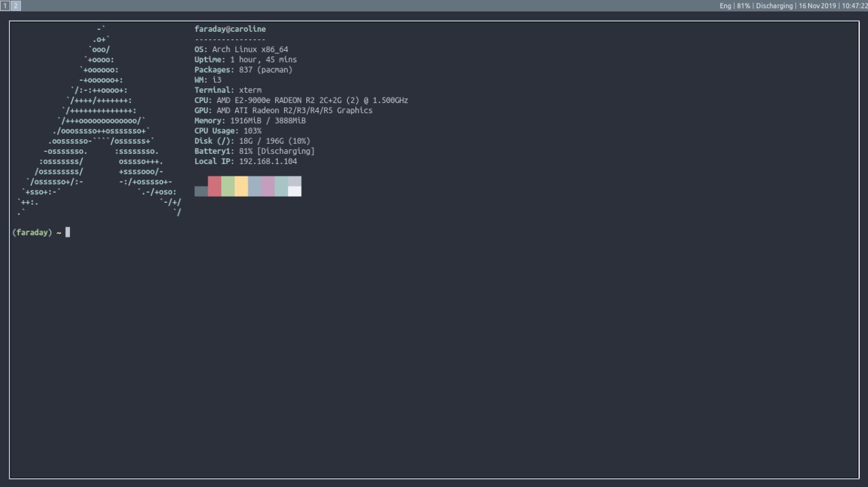Click the Local IP: 192.168.1.104 line
868x487 pixels.
coord(245,161)
